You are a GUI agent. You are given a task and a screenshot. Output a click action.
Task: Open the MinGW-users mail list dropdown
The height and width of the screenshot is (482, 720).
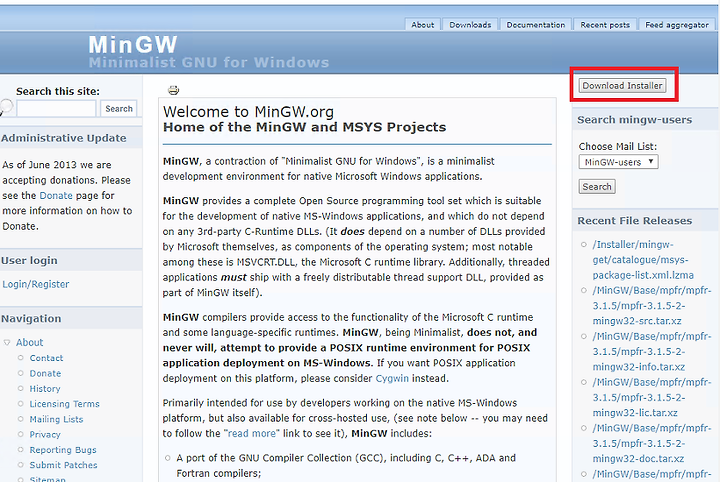click(x=618, y=162)
